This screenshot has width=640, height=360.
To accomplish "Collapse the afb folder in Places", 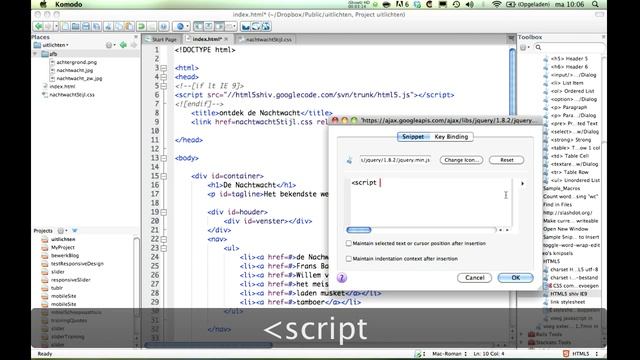I will point(36,54).
